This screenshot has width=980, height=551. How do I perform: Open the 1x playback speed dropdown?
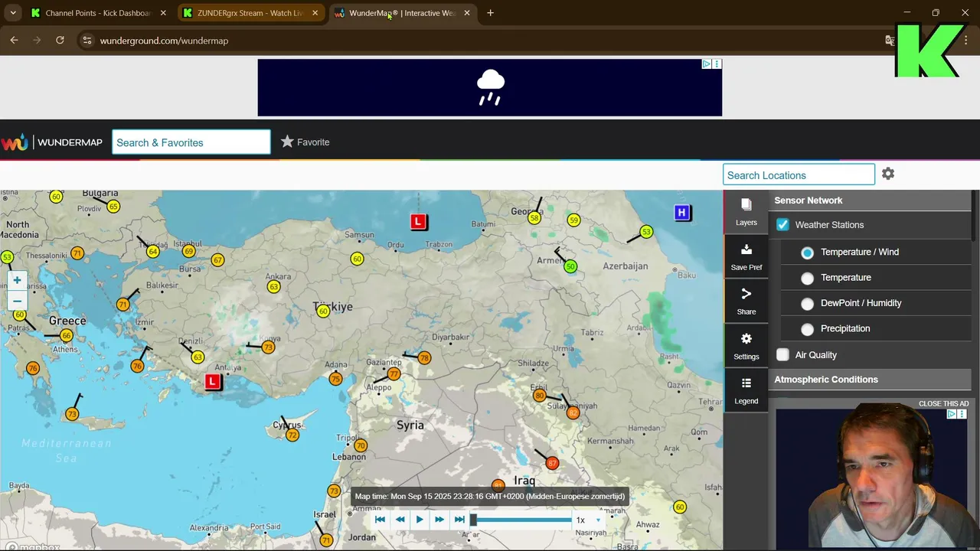[x=589, y=520]
